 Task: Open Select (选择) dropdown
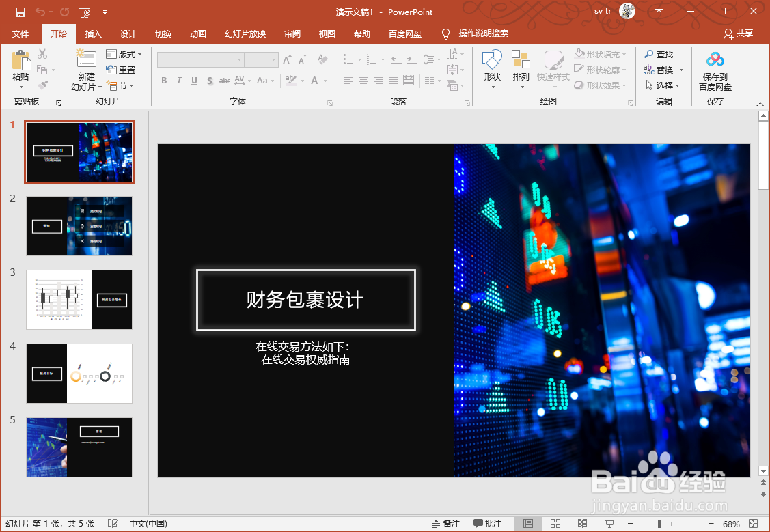pos(662,85)
